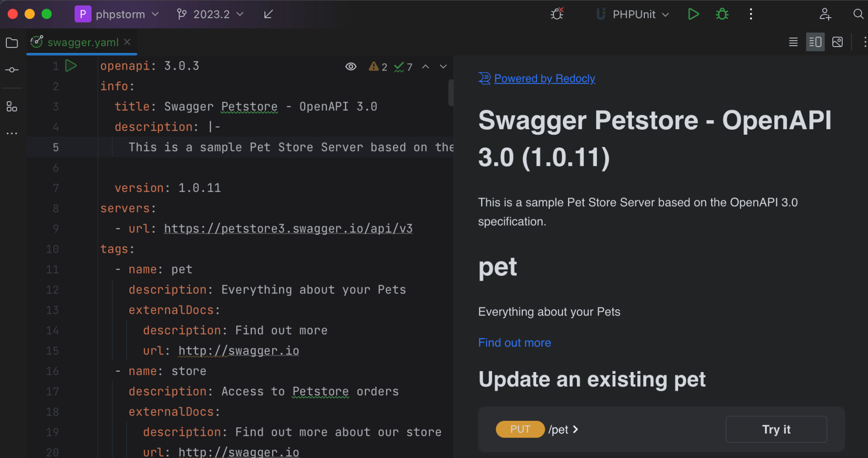Open the Structure tool window
This screenshot has width=868, height=458.
pos(12,107)
